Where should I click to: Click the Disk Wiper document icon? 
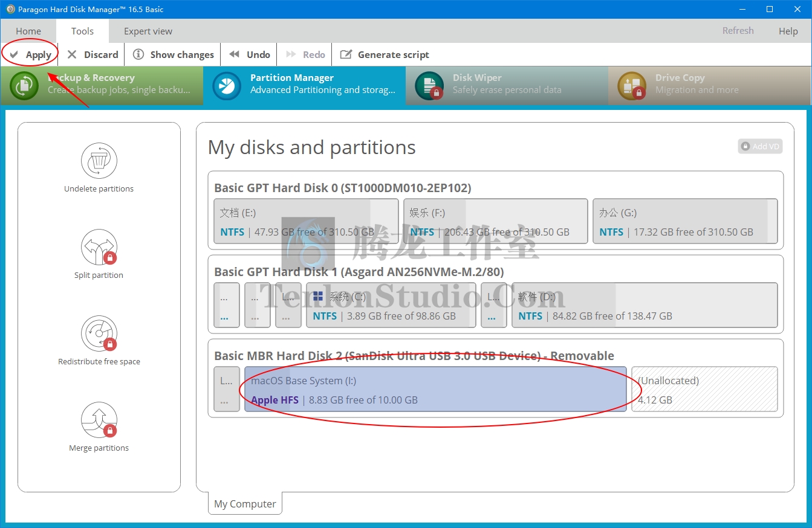tap(429, 86)
